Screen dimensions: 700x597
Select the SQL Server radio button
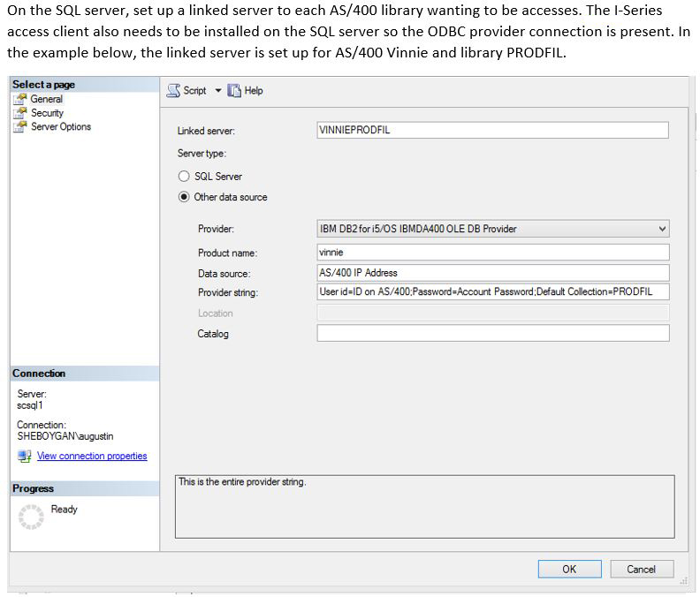[184, 176]
